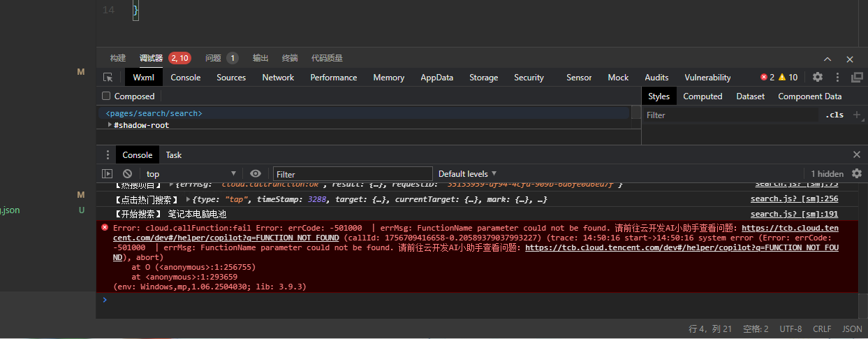Image resolution: width=868 pixels, height=339 pixels.
Task: Open the Network tab
Action: [278, 78]
